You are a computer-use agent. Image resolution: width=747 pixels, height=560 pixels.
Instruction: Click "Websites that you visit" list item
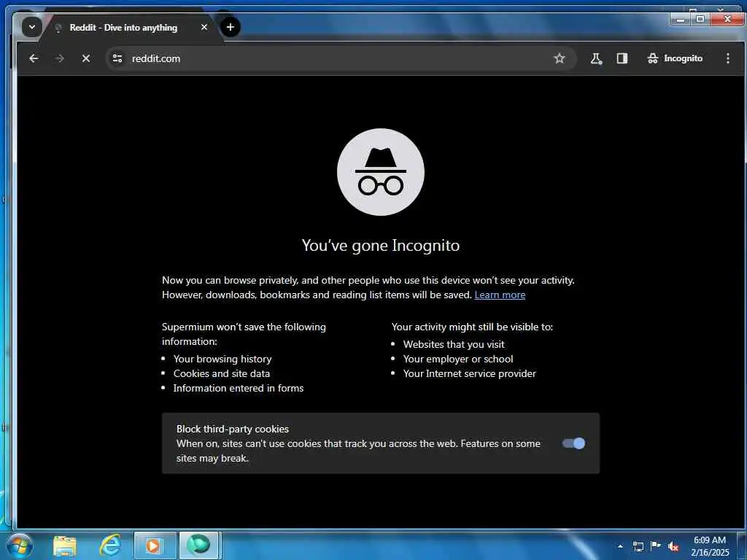pos(454,344)
